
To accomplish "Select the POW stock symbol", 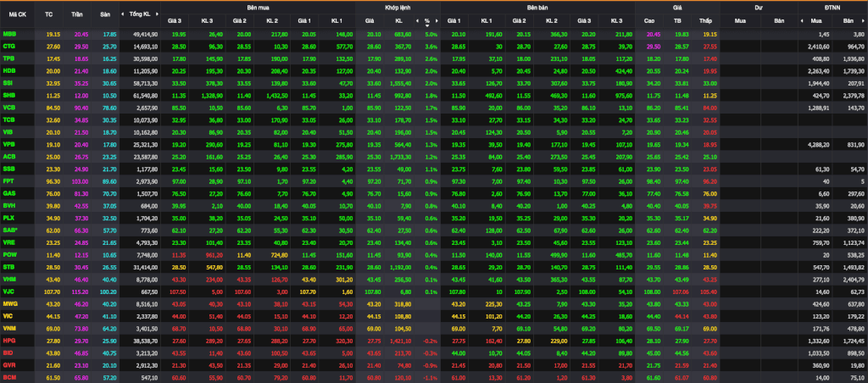I will (9, 253).
